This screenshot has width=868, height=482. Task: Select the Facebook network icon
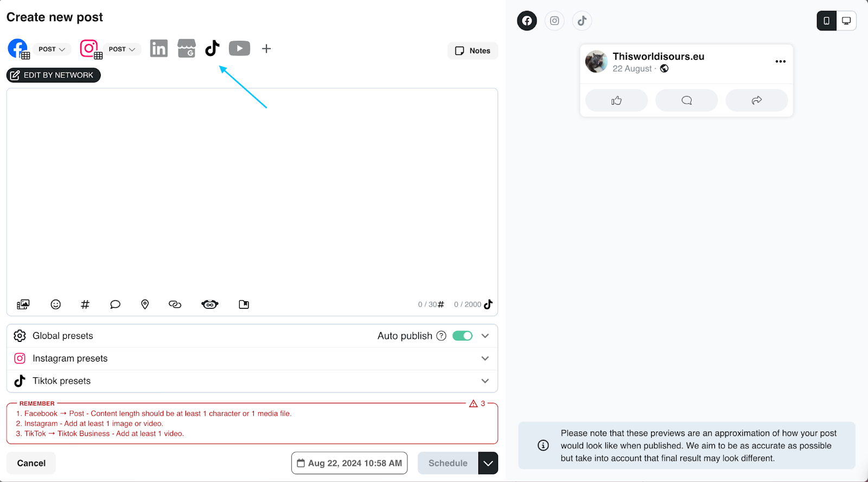(18, 48)
